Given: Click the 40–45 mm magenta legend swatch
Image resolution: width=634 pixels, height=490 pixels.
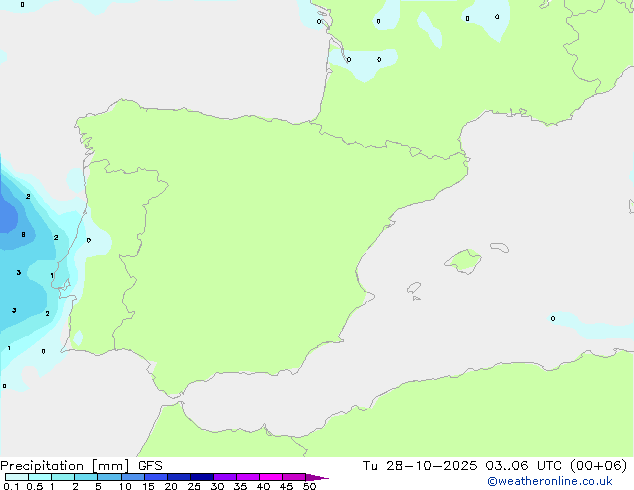Looking at the screenshot, I should (x=271, y=477).
